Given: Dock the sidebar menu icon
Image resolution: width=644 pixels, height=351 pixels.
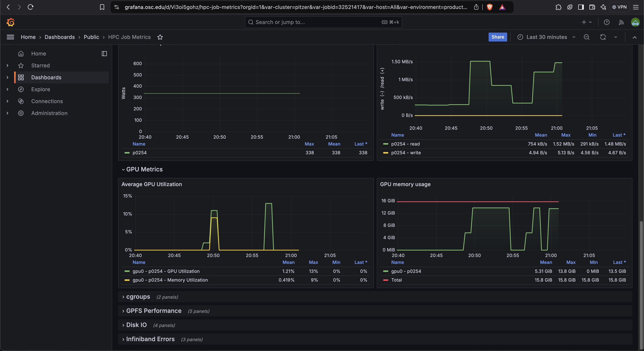Looking at the screenshot, I should (x=104, y=53).
